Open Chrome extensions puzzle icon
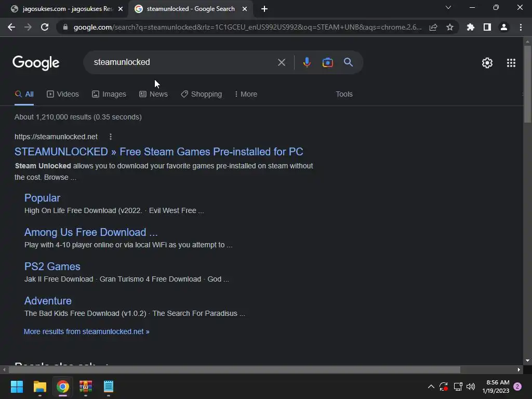Viewport: 532px width, 399px height. (471, 27)
